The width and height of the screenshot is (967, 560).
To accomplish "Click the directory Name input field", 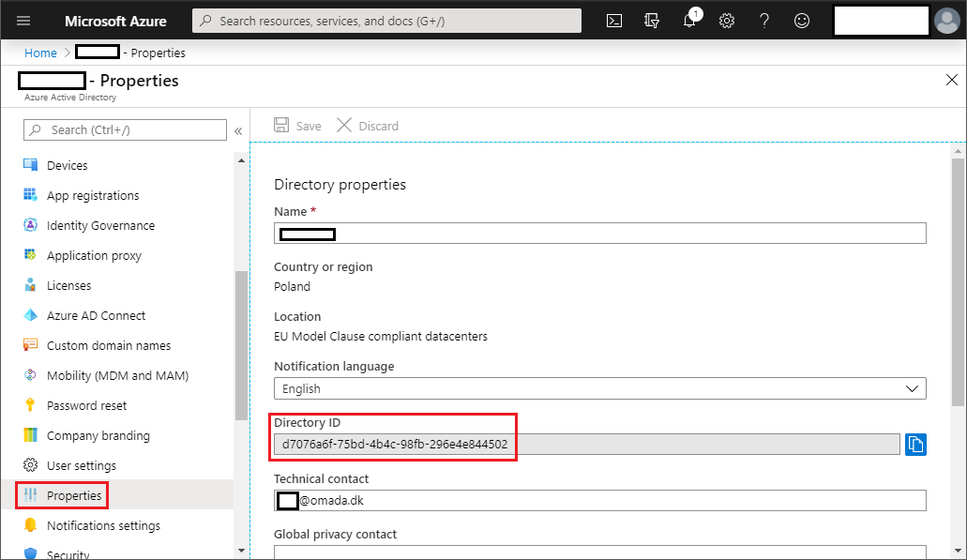I will click(x=600, y=234).
